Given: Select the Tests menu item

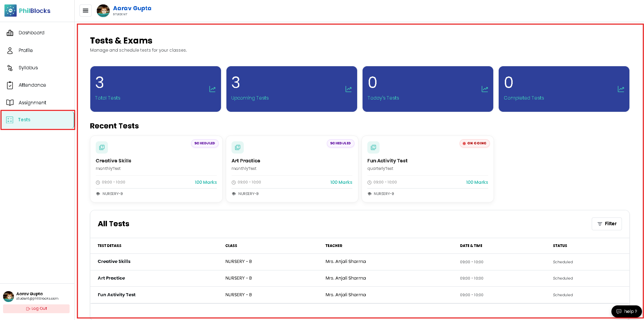Looking at the screenshot, I should [x=38, y=120].
